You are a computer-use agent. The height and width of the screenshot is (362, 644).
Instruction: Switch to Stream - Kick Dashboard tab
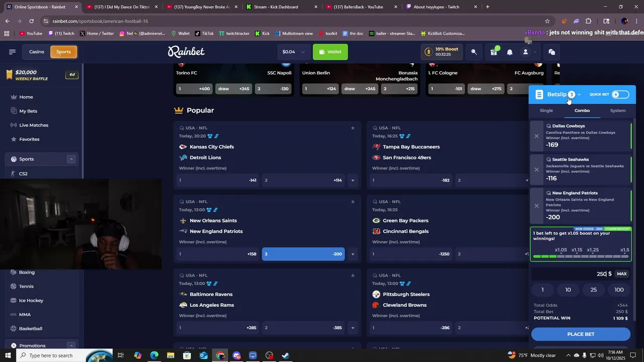click(282, 7)
